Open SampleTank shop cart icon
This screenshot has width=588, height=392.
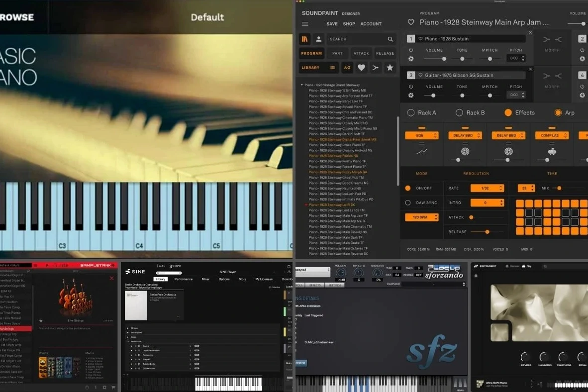[113, 388]
